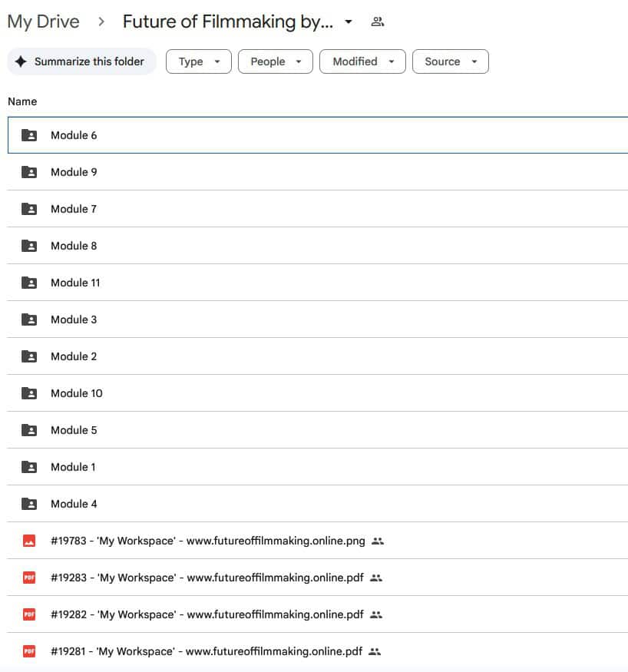Click the PDF icon for file #19281

(29, 651)
